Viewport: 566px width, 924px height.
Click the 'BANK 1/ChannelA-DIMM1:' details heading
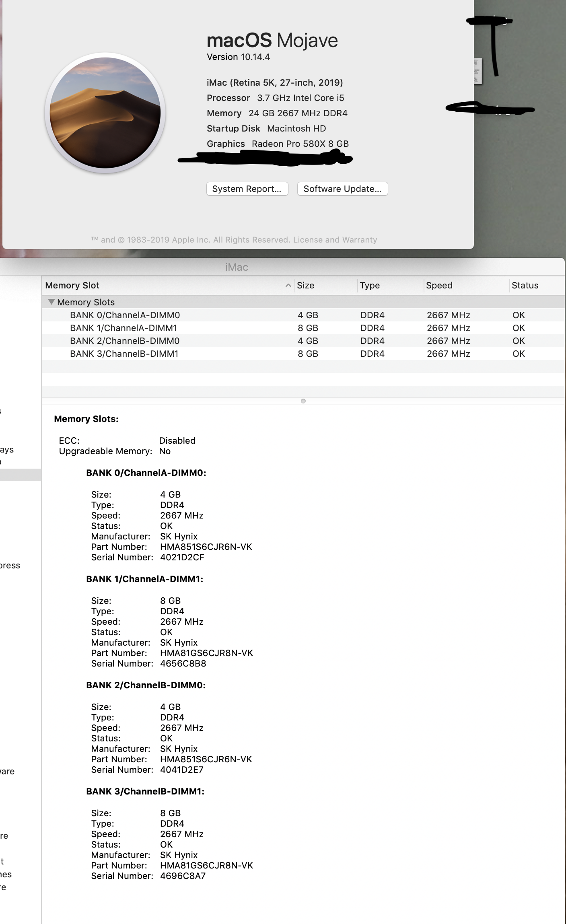pyautogui.click(x=145, y=579)
